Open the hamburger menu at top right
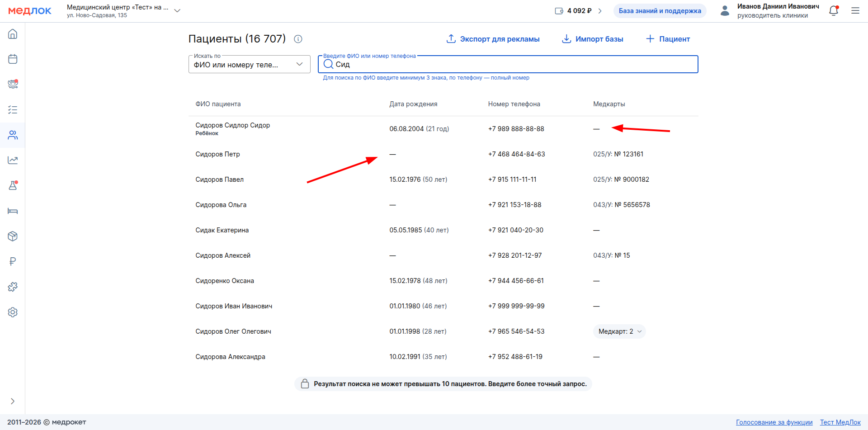Image resolution: width=868 pixels, height=430 pixels. 855,11
